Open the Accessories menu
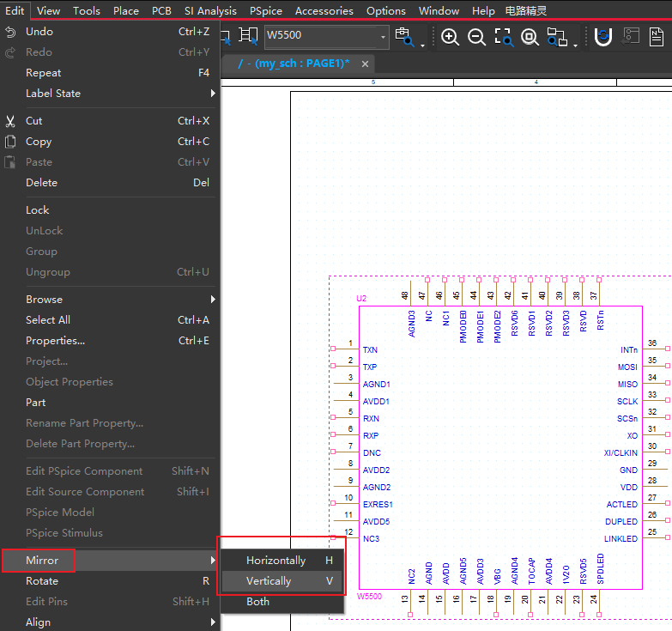Screen dimensions: 672x631 [x=324, y=10]
